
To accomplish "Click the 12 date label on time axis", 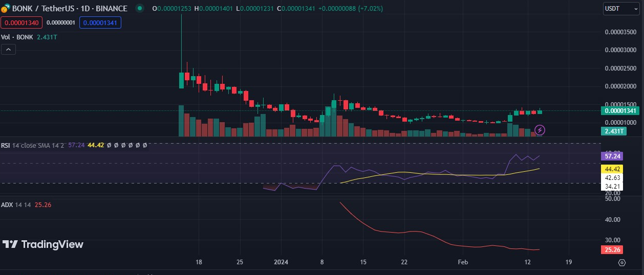I will tap(528, 262).
